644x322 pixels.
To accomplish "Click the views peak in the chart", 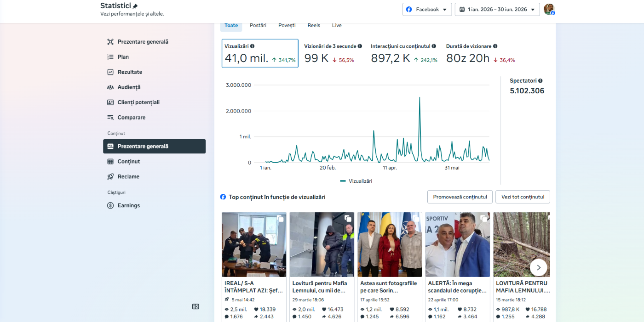I will tap(420, 97).
